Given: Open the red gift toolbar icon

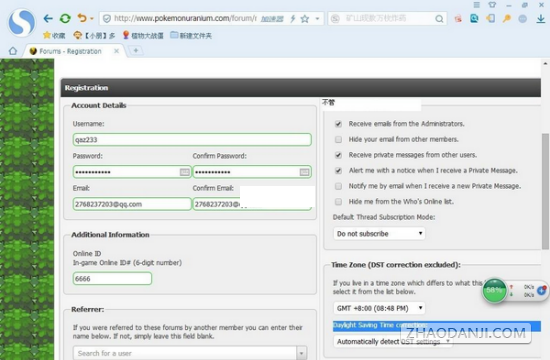Looking at the screenshot, I should click(x=458, y=19).
